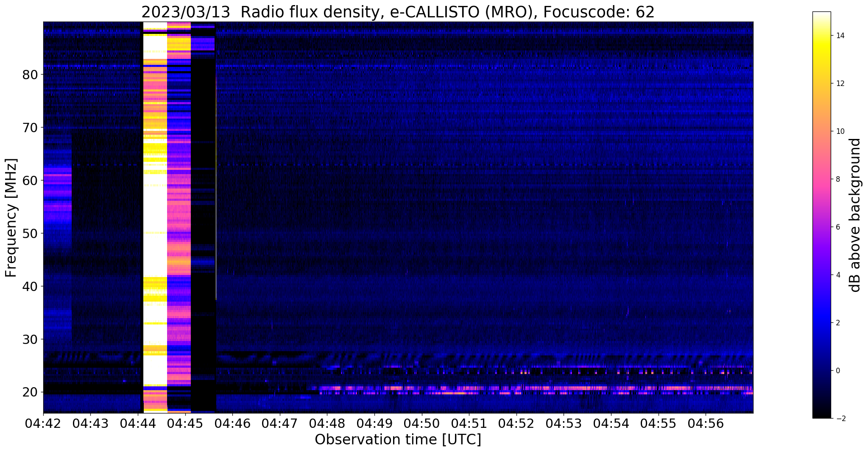
Task: Click the 60 MHz frequency tick label
Action: pyautogui.click(x=30, y=180)
